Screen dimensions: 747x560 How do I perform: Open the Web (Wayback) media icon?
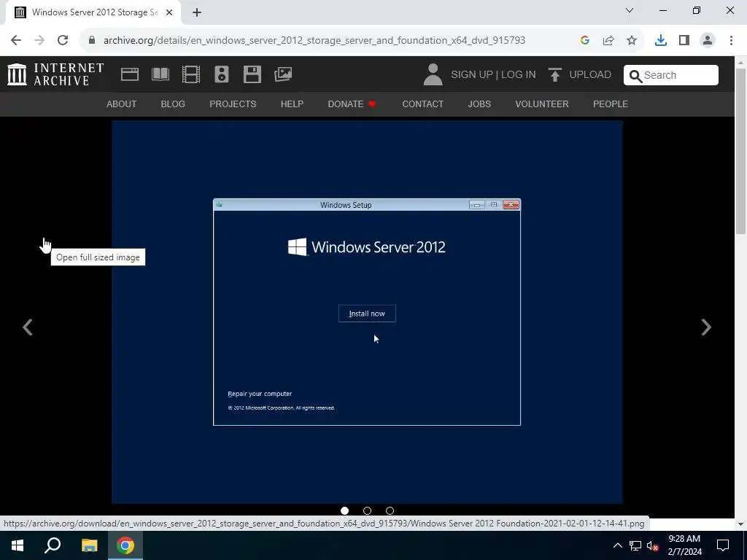click(130, 74)
